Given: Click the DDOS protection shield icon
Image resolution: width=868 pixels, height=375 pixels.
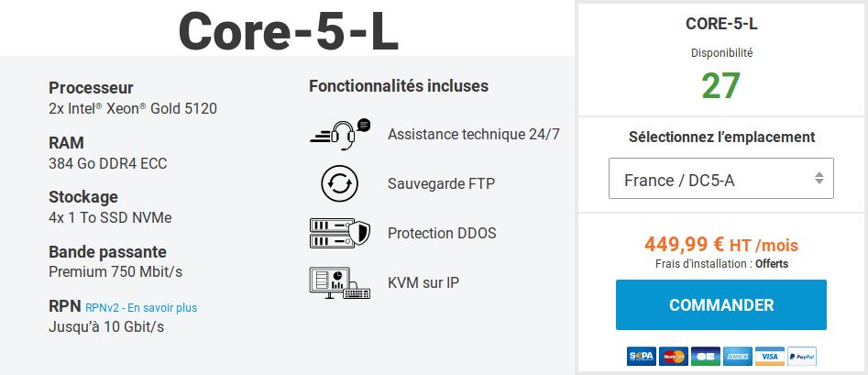Looking at the screenshot, I should 340,233.
